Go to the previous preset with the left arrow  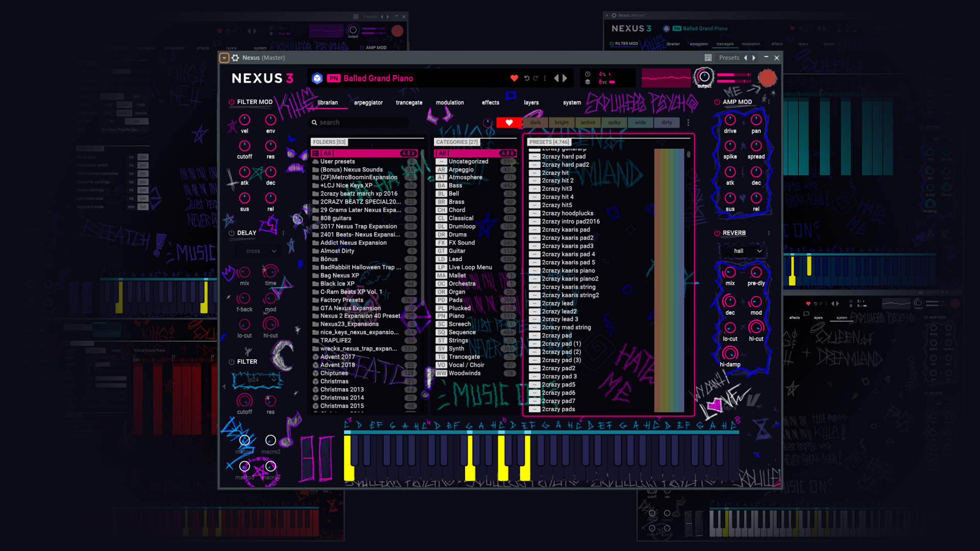pos(556,78)
